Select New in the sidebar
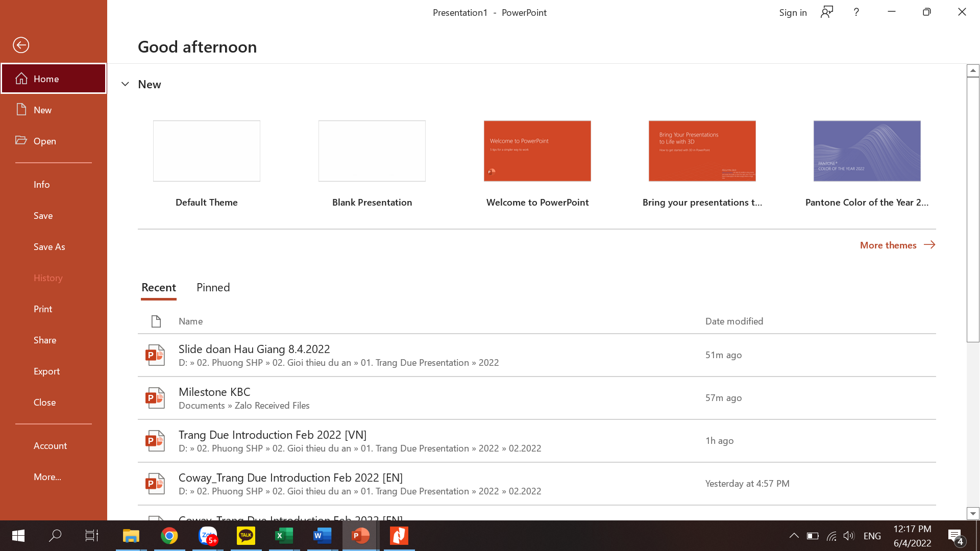This screenshot has width=980, height=551. pos(54,110)
